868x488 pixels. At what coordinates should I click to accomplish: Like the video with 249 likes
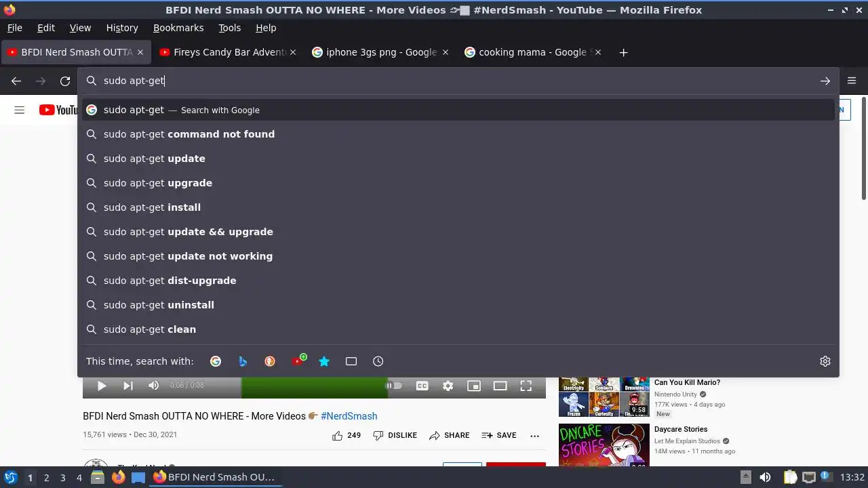(346, 436)
